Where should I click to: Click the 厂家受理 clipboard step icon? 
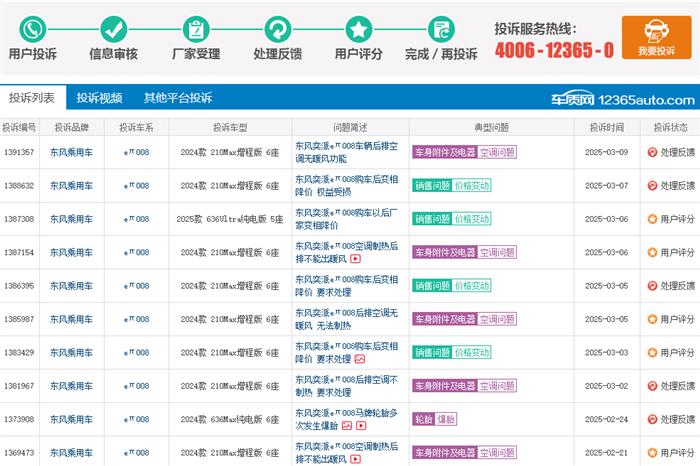point(196,29)
